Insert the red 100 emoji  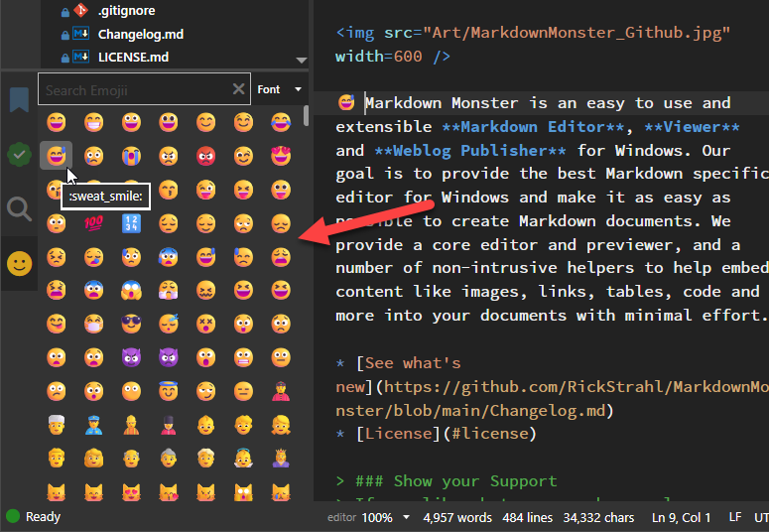[93, 223]
